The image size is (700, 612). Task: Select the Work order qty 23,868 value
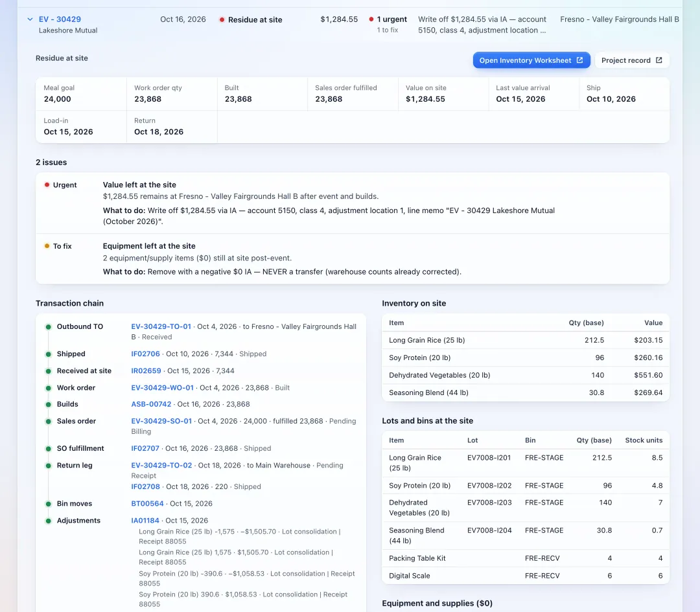[x=148, y=99]
